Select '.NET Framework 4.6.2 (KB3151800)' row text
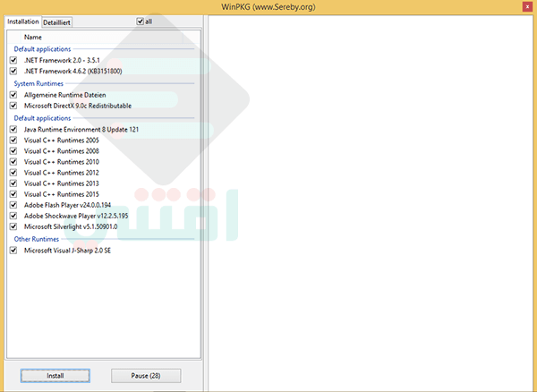537x392 pixels. (73, 72)
